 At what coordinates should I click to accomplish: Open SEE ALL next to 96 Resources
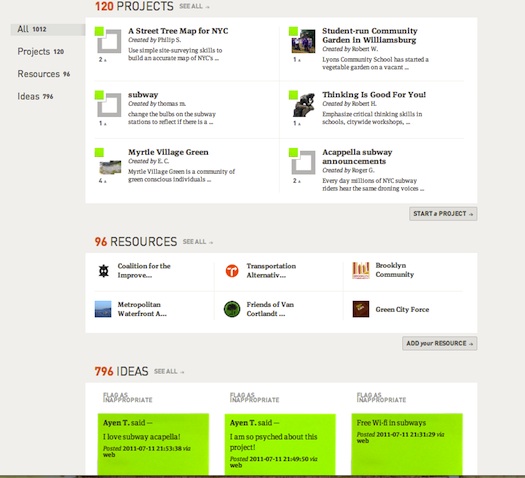click(x=198, y=242)
